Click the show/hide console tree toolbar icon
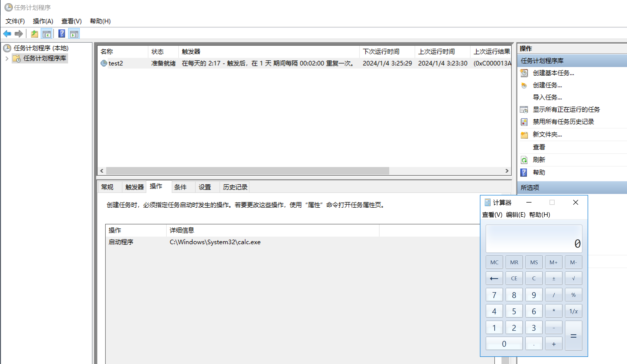 click(x=46, y=34)
